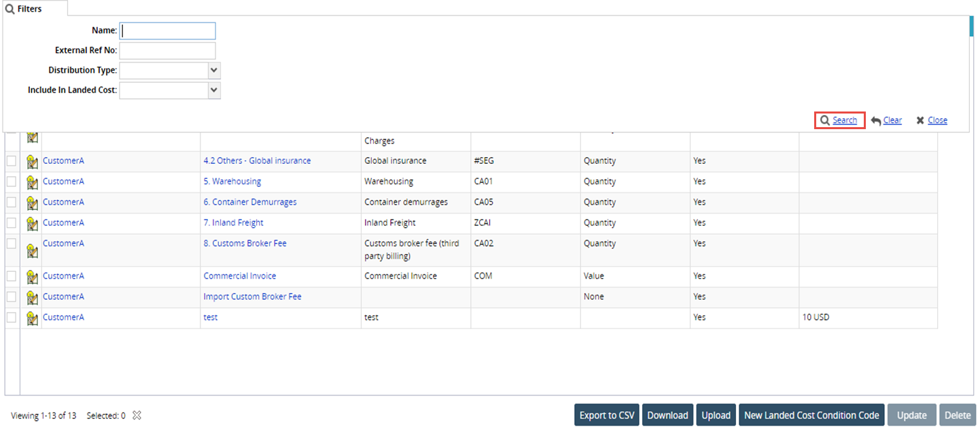Click the magnifier icon next to Search
This screenshot has width=980, height=431.
click(824, 120)
